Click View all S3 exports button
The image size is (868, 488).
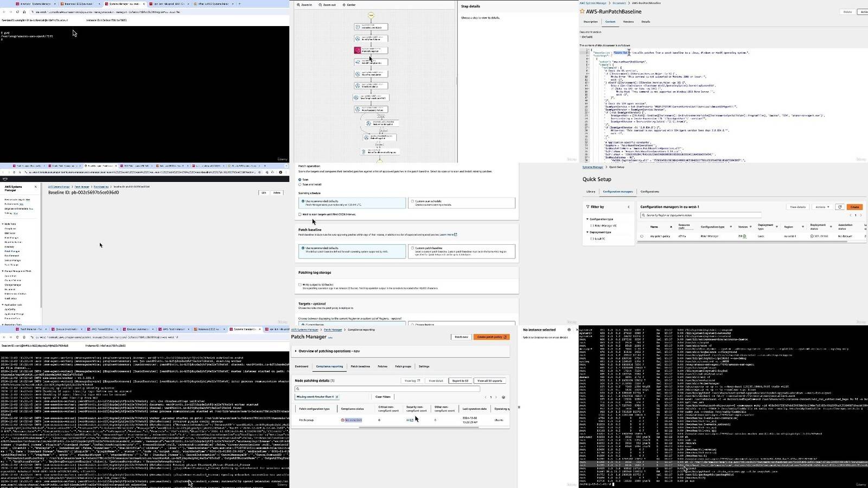tap(490, 381)
